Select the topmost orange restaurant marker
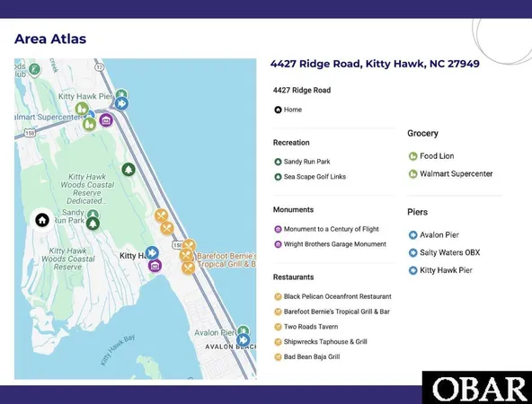The width and height of the screenshot is (532, 404). 161,215
